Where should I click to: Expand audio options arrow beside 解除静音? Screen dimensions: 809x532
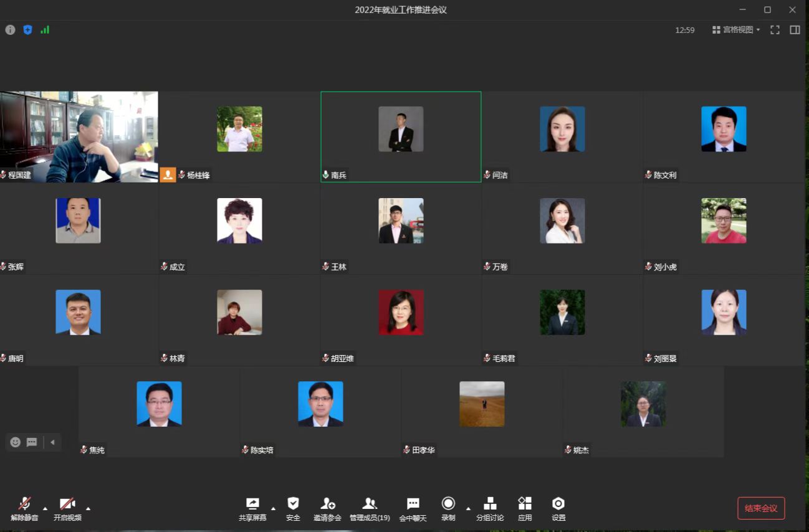(x=45, y=508)
